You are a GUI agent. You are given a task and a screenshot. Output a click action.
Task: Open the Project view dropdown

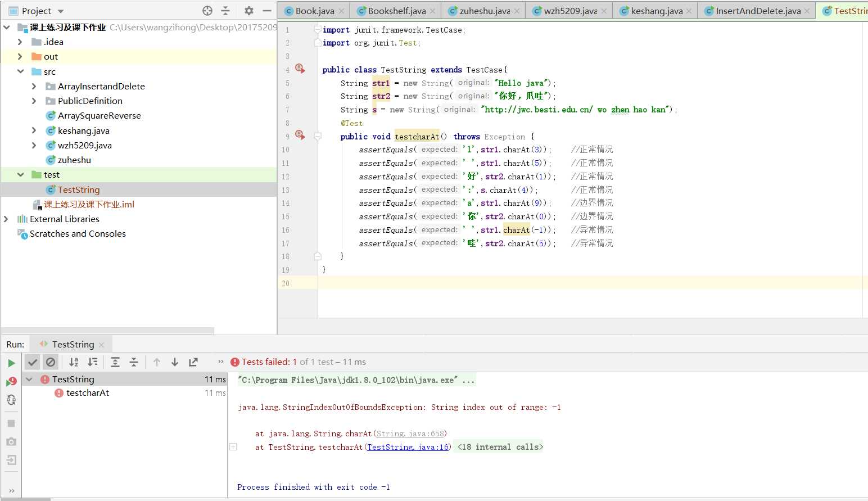[x=61, y=11]
